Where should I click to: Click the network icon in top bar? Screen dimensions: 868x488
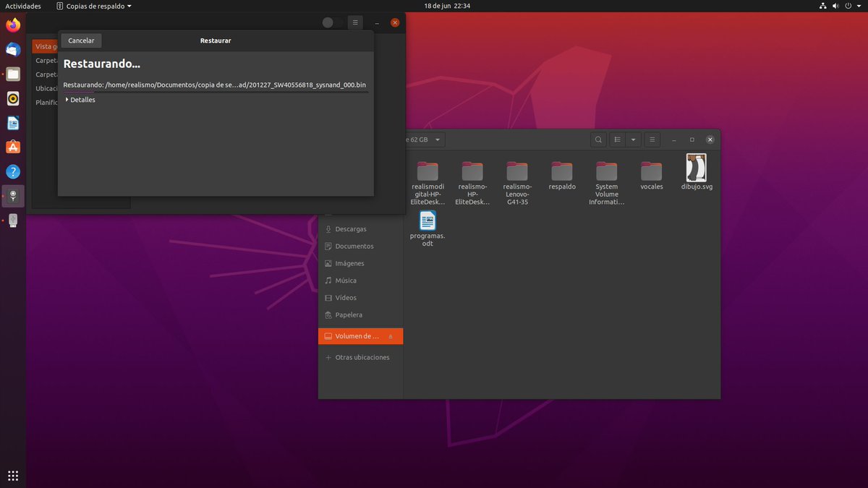823,6
